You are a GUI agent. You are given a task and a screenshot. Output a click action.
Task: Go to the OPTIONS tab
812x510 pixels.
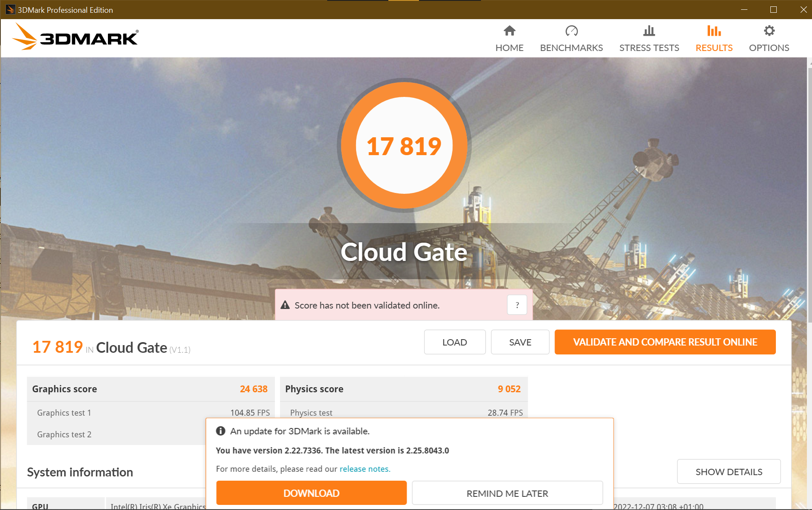click(x=769, y=38)
